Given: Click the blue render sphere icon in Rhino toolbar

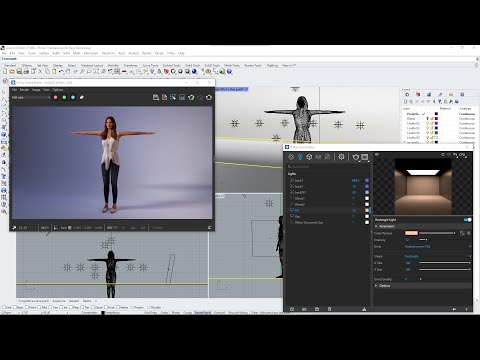Looking at the screenshot, I should coord(194,71).
